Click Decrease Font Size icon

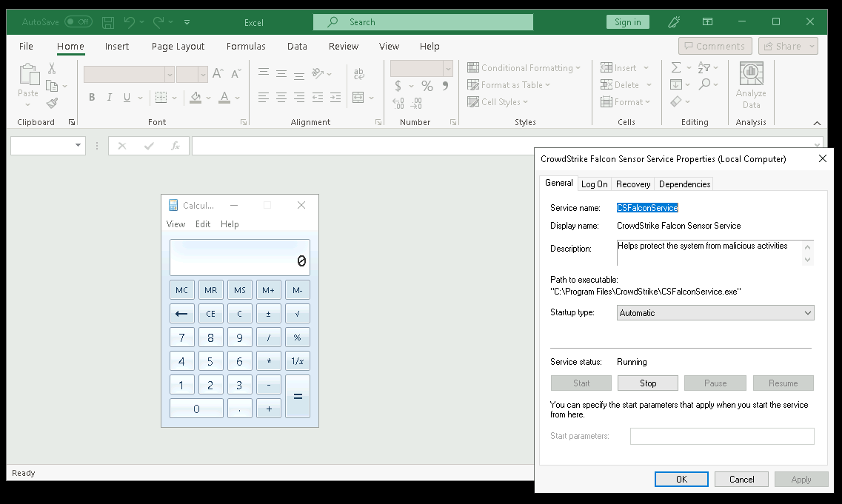click(235, 73)
